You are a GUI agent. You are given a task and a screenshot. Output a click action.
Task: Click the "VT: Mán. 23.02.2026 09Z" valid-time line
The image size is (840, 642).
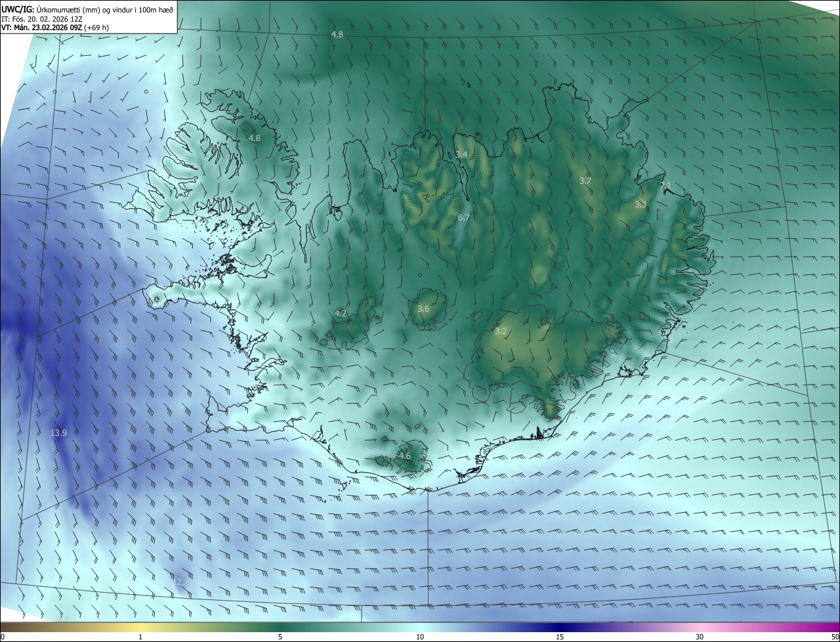pyautogui.click(x=41, y=28)
